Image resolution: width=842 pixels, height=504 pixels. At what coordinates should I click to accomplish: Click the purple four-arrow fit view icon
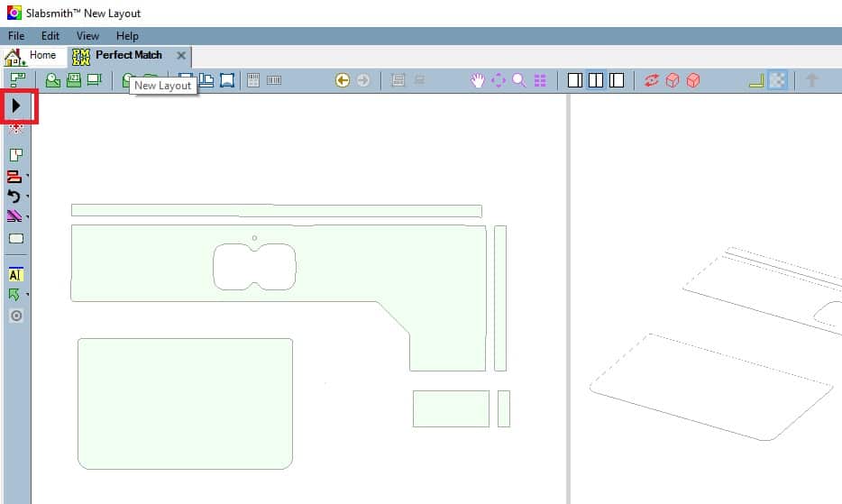(499, 81)
